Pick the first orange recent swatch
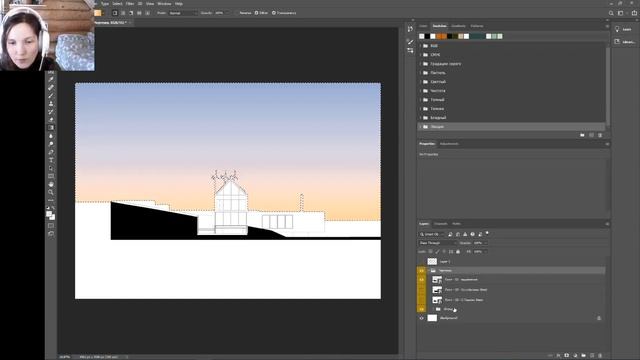Image resolution: width=640 pixels, height=360 pixels. point(439,36)
